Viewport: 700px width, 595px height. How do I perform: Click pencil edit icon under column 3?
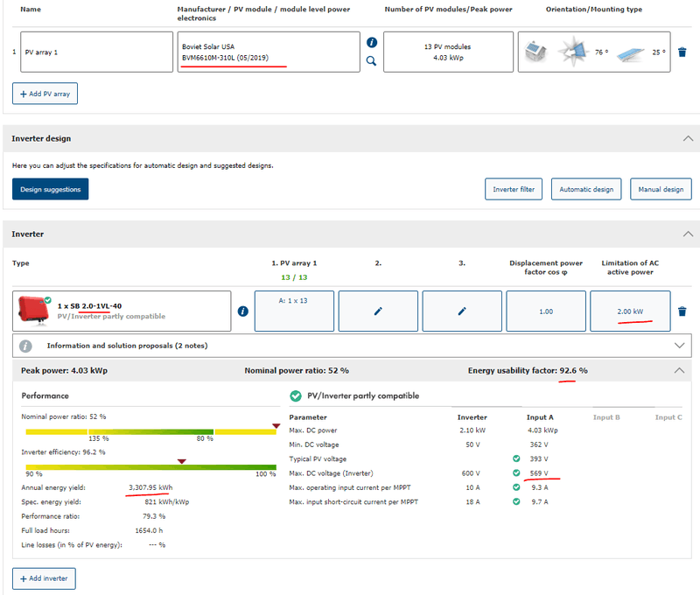(x=462, y=311)
